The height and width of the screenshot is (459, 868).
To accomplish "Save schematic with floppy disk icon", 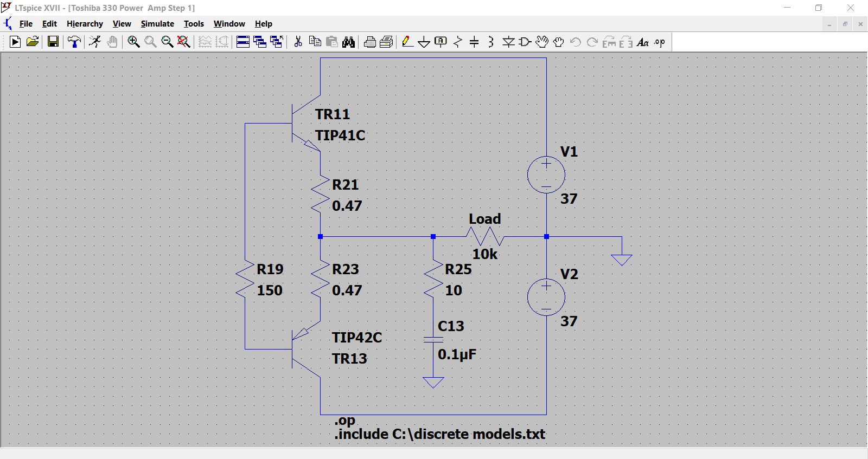I will 53,42.
